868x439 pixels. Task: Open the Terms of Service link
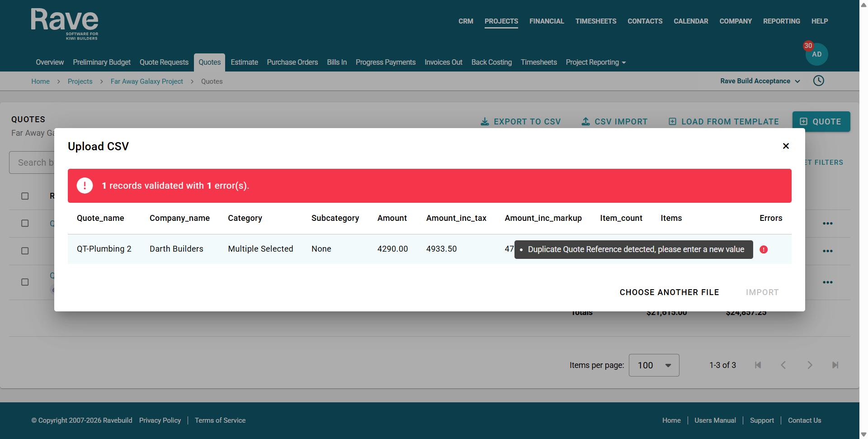pos(220,420)
